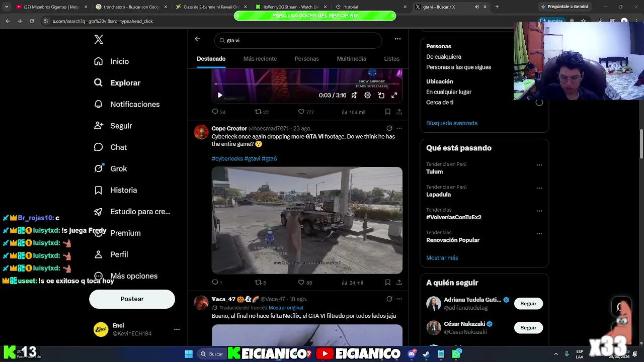644x362 pixels.
Task: Expand the video to fullscreen
Action: coord(394,95)
